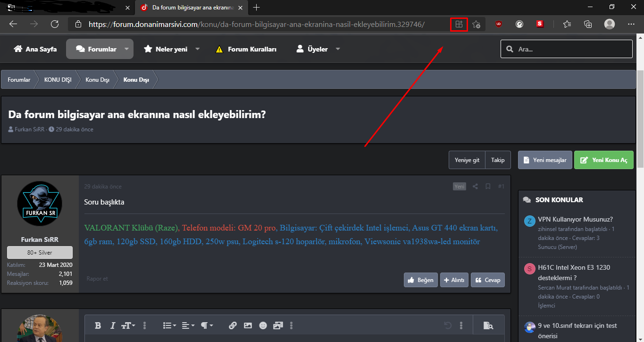Select the Forumlar breadcrumb
644x342 pixels.
tap(19, 80)
